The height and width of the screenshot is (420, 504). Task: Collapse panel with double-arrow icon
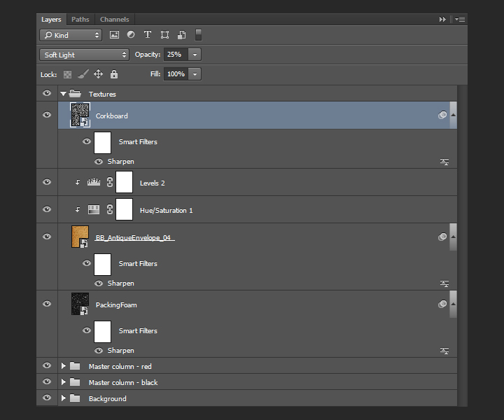click(x=442, y=20)
